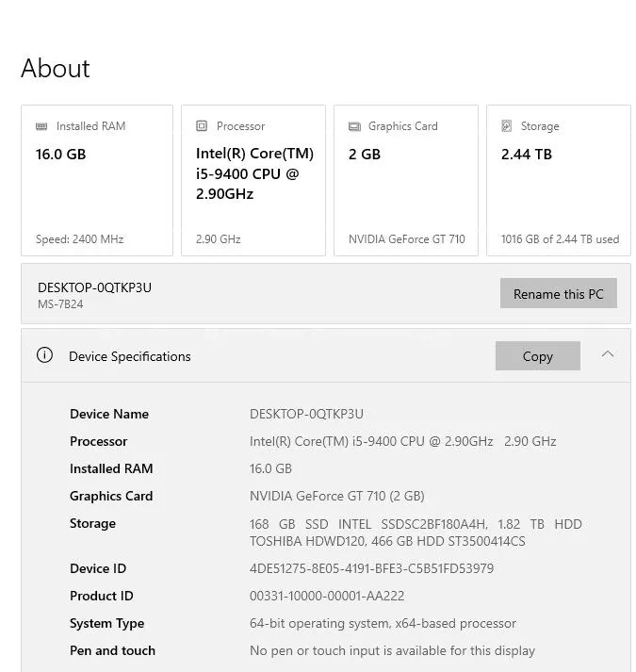
Task: Select NVIDIA GeForce GT 710 card caption
Action: coord(407,238)
